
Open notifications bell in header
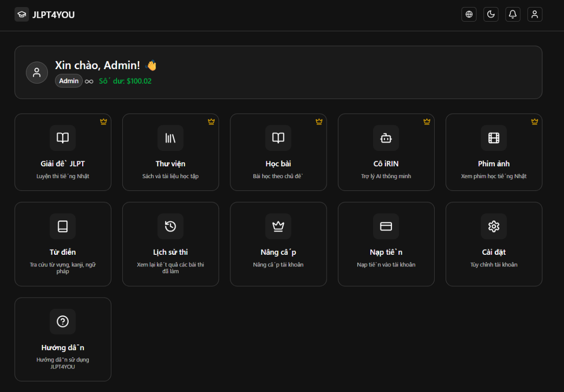[x=513, y=15]
